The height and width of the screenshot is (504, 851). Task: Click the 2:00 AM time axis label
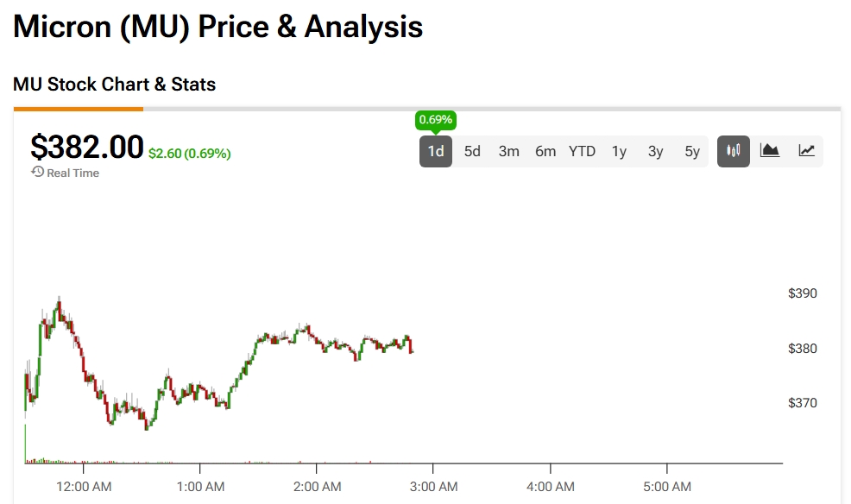(x=317, y=487)
